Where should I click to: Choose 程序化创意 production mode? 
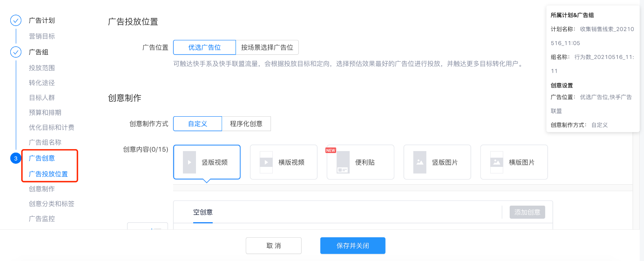click(x=246, y=124)
